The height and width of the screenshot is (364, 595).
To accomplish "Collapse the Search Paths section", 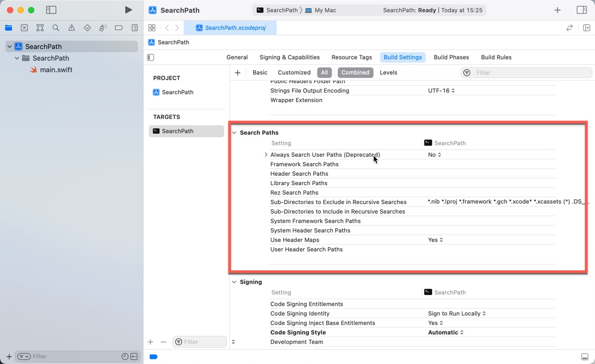I will tap(234, 133).
